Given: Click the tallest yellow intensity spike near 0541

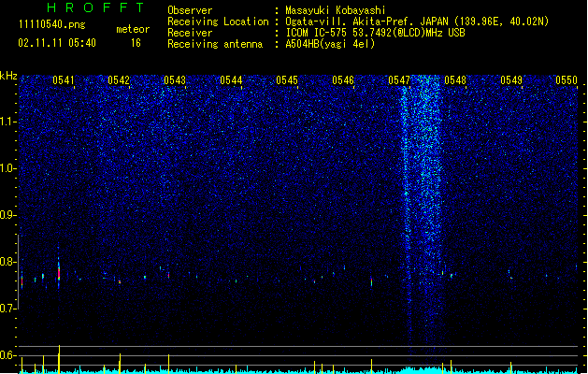Looking at the screenshot, I should [59, 359].
